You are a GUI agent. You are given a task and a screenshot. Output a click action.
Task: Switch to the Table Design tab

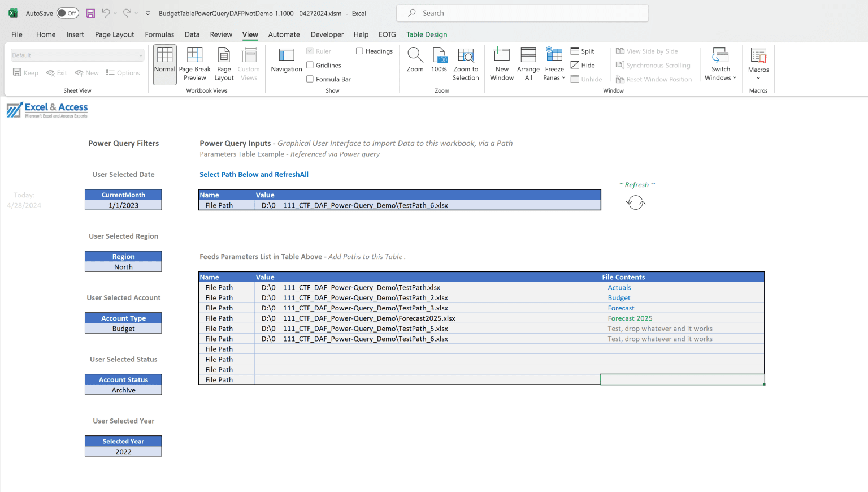(x=427, y=34)
